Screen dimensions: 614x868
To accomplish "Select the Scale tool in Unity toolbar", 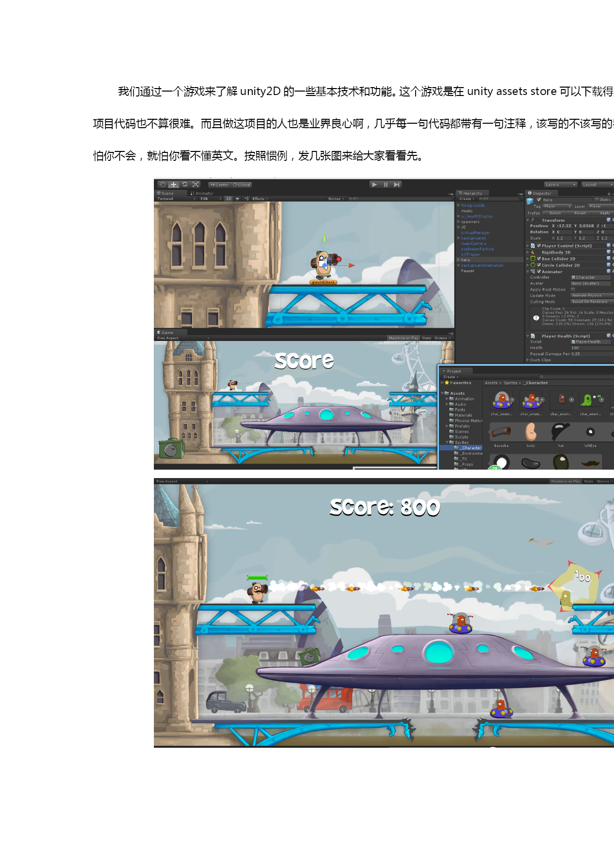I will [x=195, y=185].
